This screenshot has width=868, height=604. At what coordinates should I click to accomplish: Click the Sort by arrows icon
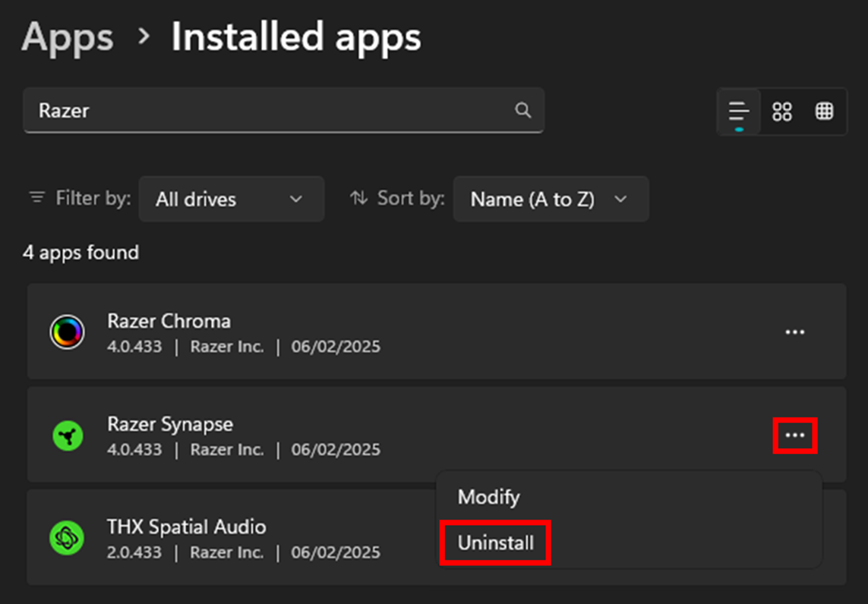360,198
